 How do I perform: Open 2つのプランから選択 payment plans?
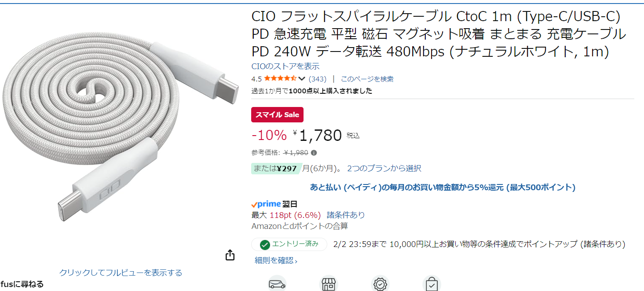tap(384, 168)
